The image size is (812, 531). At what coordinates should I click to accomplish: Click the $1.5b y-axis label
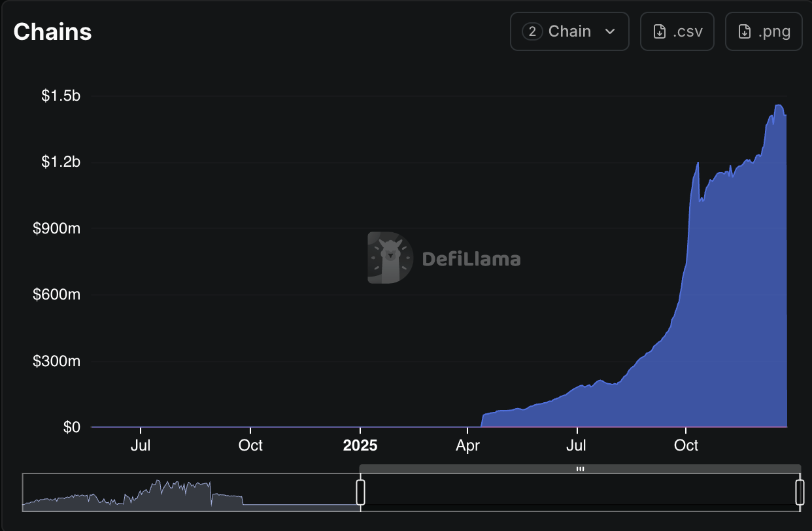click(61, 96)
